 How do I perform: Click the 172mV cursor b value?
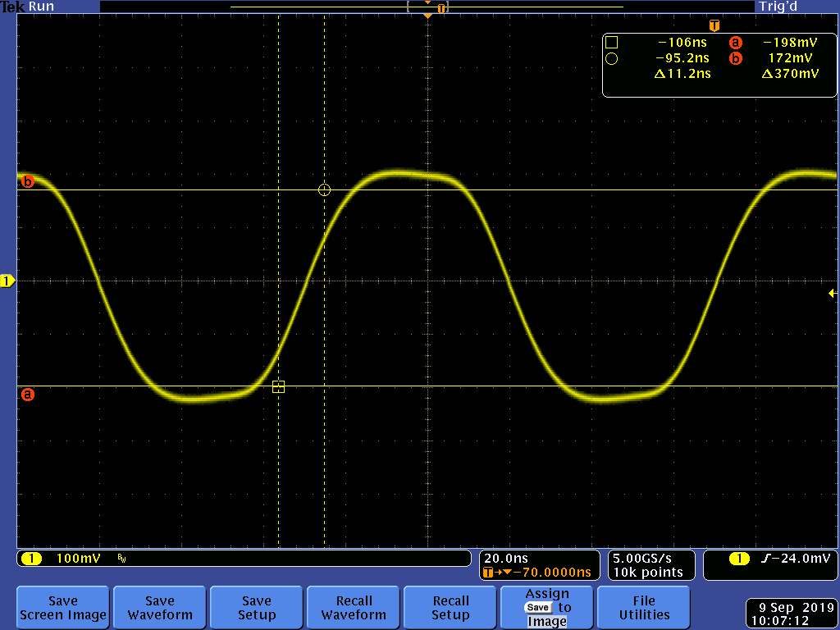[790, 58]
